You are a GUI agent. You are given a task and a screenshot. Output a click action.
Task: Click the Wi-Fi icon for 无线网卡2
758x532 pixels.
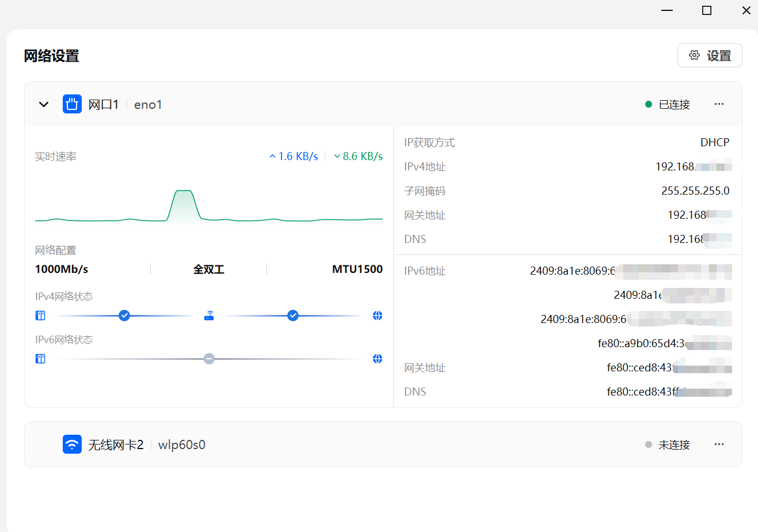pos(72,444)
